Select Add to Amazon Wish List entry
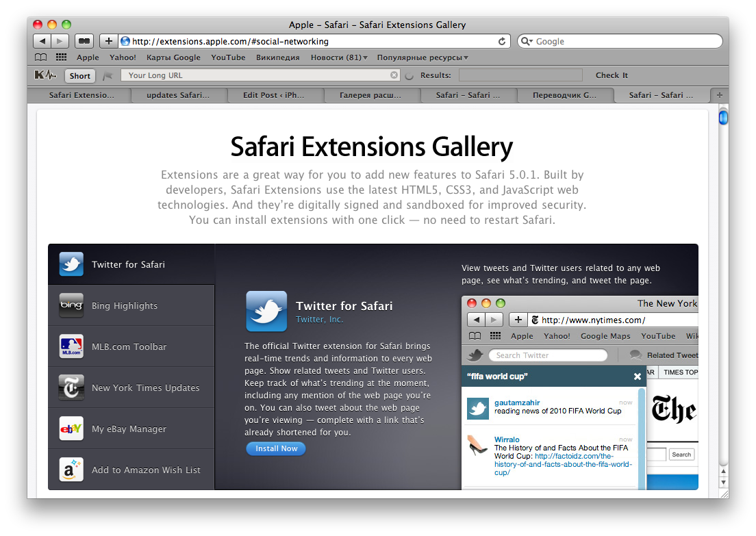The image size is (756, 536). pyautogui.click(x=131, y=470)
